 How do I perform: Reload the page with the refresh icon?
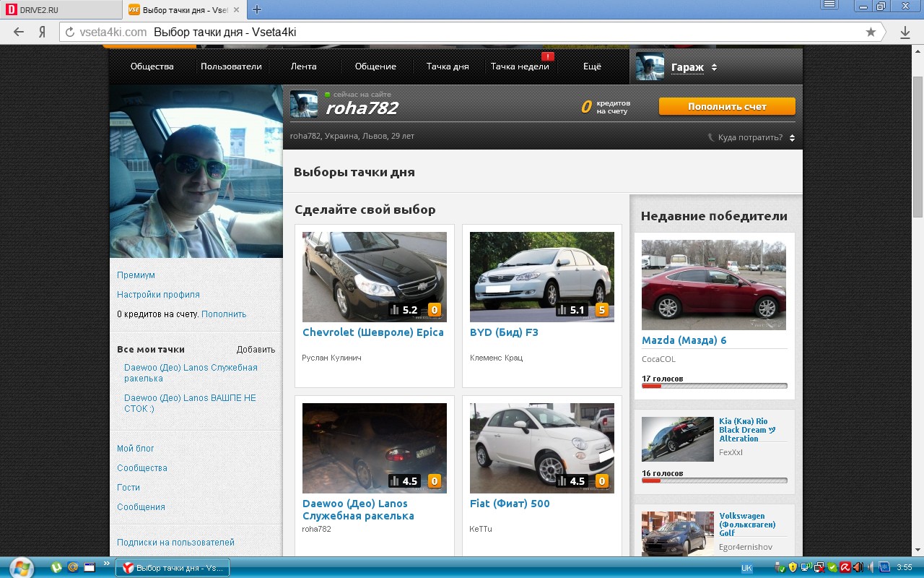click(x=70, y=32)
